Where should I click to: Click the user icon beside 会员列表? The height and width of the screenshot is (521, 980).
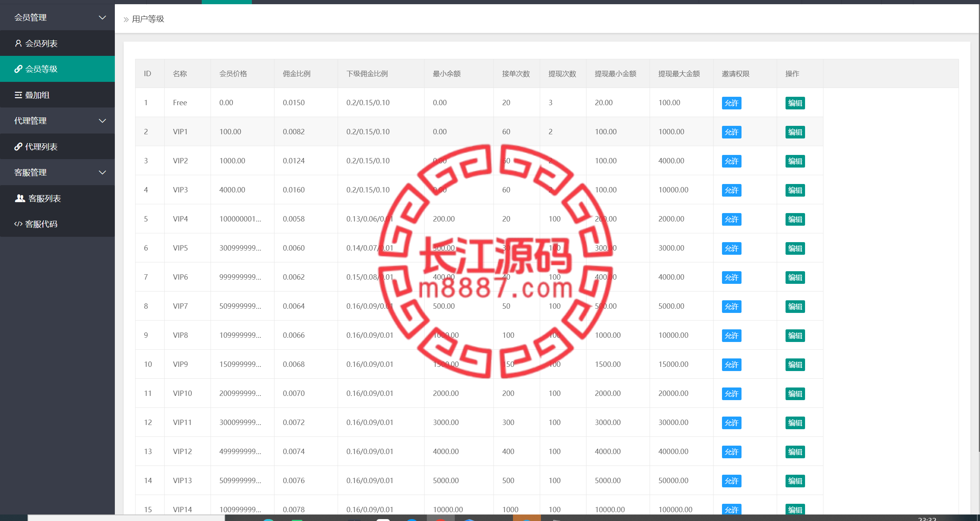18,43
